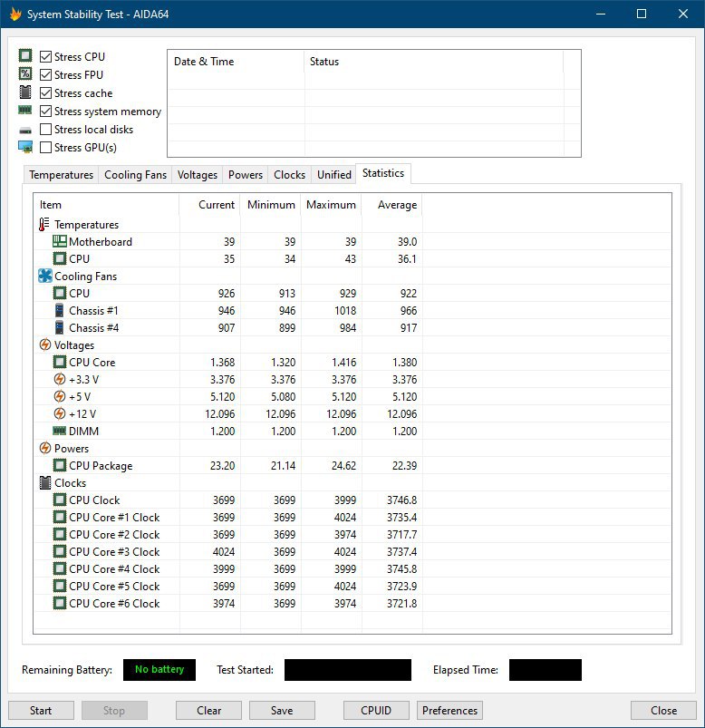Click the DIMM memory module icon
705x728 pixels.
point(60,431)
